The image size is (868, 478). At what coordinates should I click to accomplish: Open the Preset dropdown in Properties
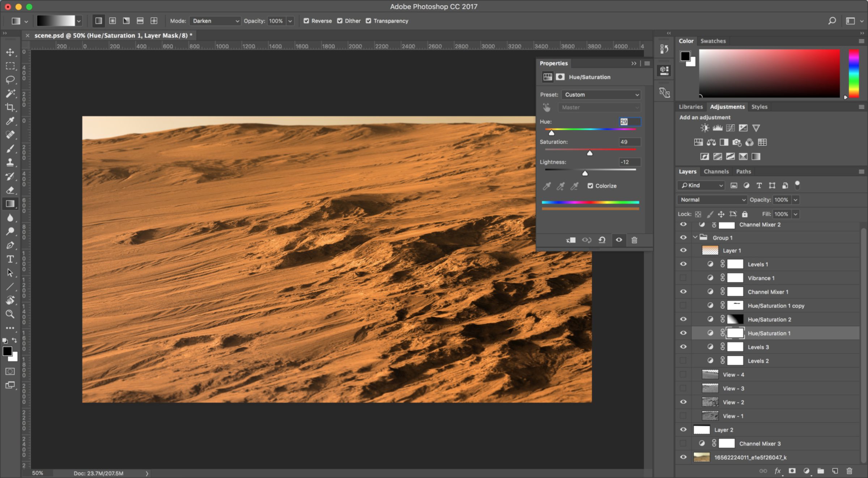point(601,94)
